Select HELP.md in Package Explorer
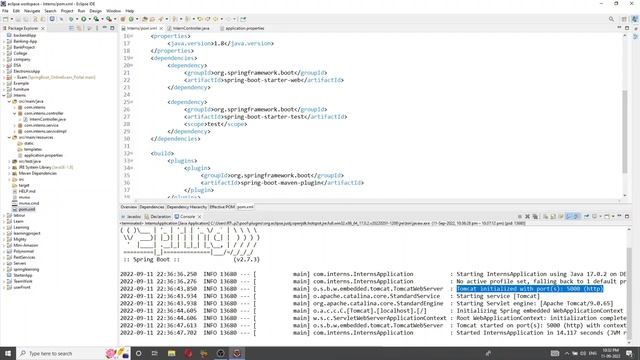 point(27,191)
